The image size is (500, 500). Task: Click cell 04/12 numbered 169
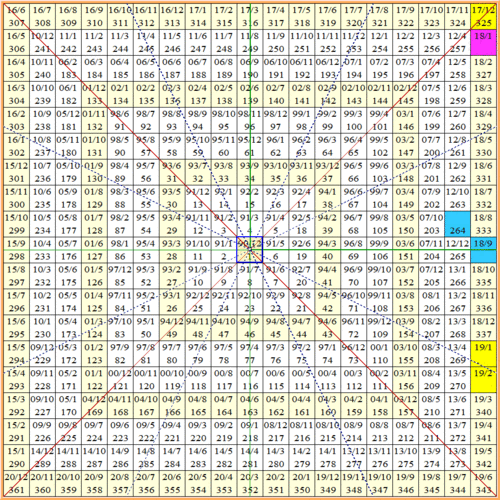tap(94, 406)
